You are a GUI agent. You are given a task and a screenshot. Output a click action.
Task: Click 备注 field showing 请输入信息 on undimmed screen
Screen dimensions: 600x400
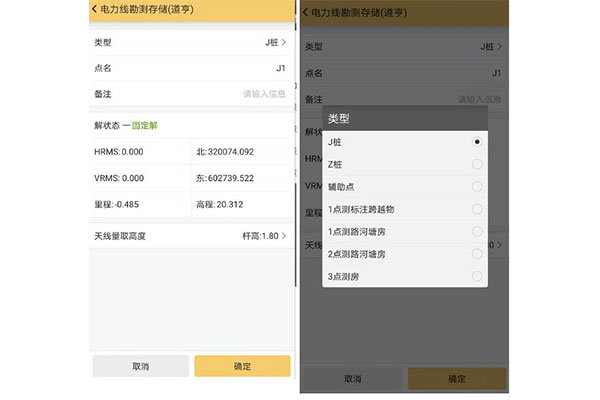(x=263, y=94)
